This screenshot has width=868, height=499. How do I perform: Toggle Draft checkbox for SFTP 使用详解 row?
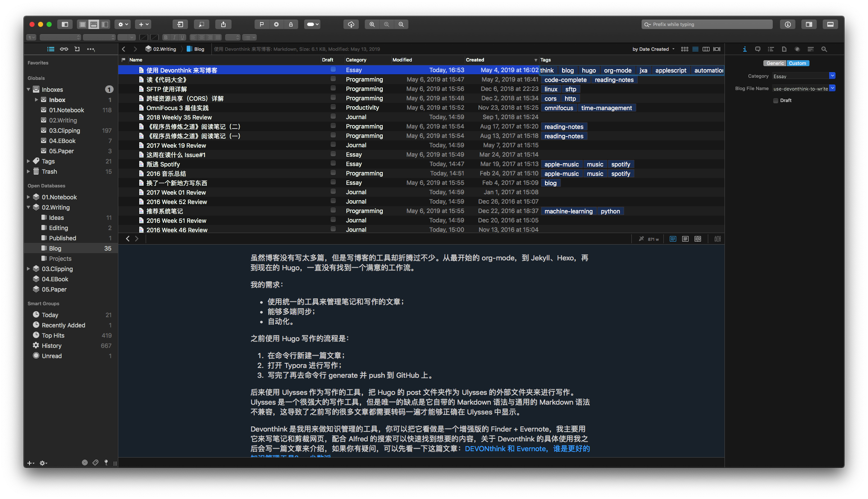333,88
